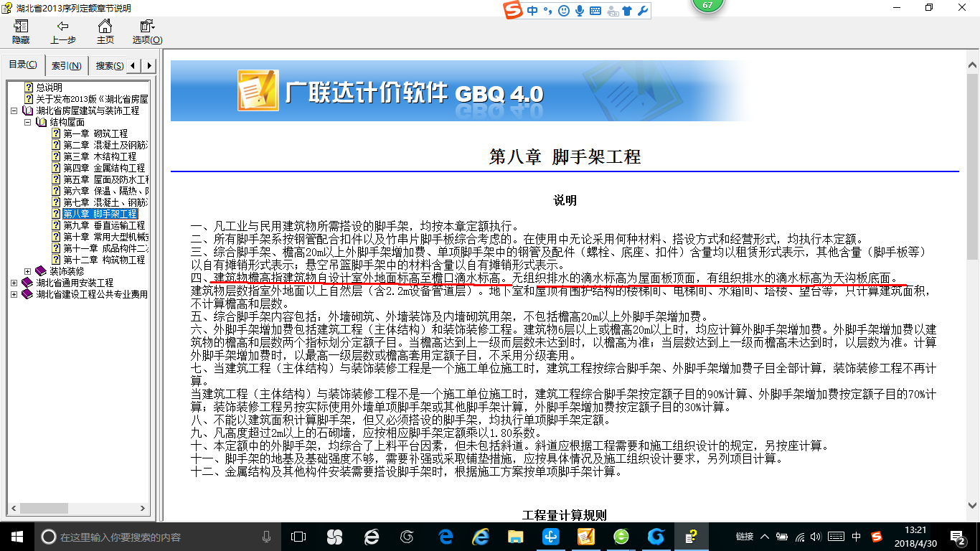Open the 主页 home button
This screenshot has width=980, height=551.
(105, 32)
